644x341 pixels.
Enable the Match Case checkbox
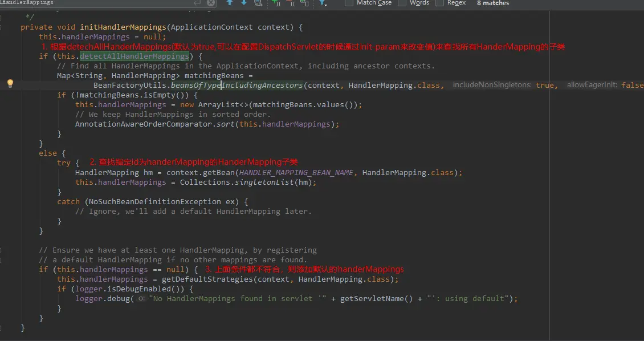point(349,4)
